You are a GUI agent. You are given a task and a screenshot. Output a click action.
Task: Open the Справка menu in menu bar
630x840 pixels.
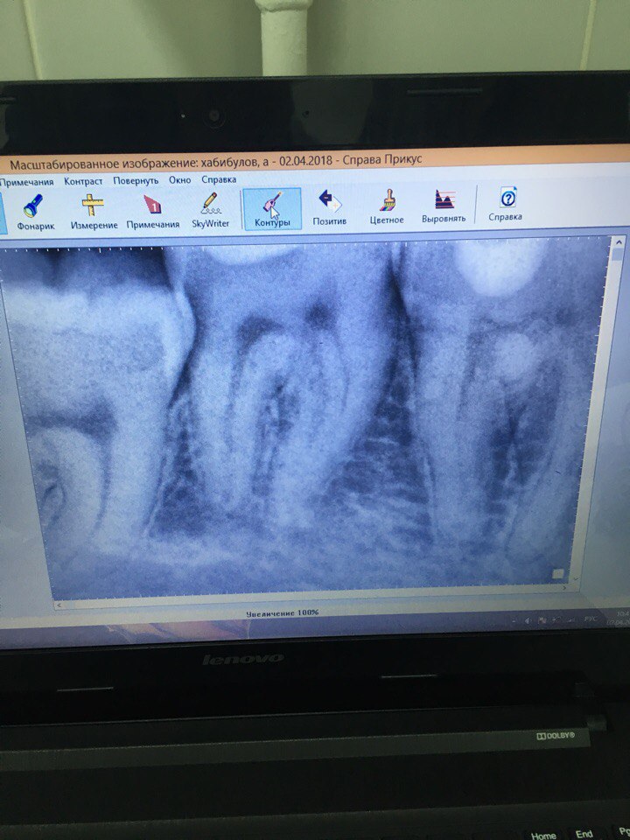click(219, 179)
